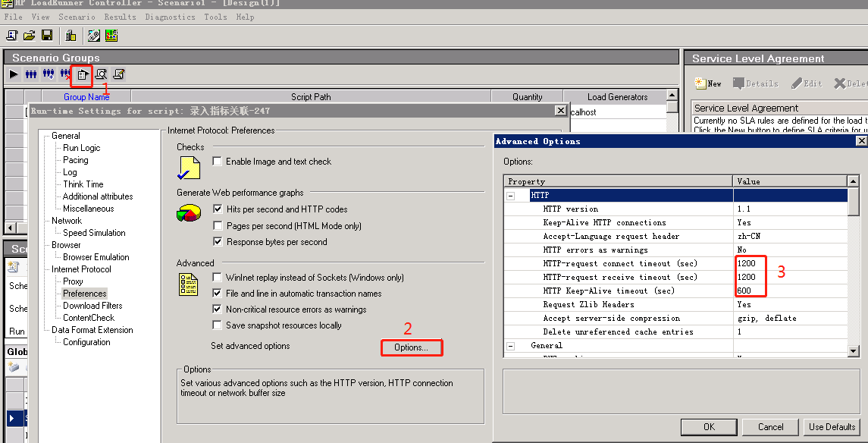
Task: Select Browser Emulation tree node
Action: tap(96, 257)
